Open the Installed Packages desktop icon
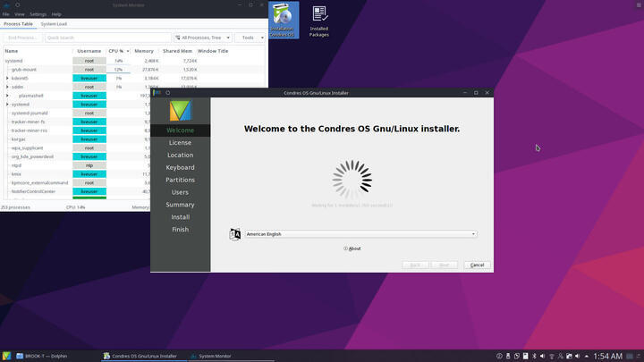This screenshot has height=362, width=644. click(x=318, y=21)
